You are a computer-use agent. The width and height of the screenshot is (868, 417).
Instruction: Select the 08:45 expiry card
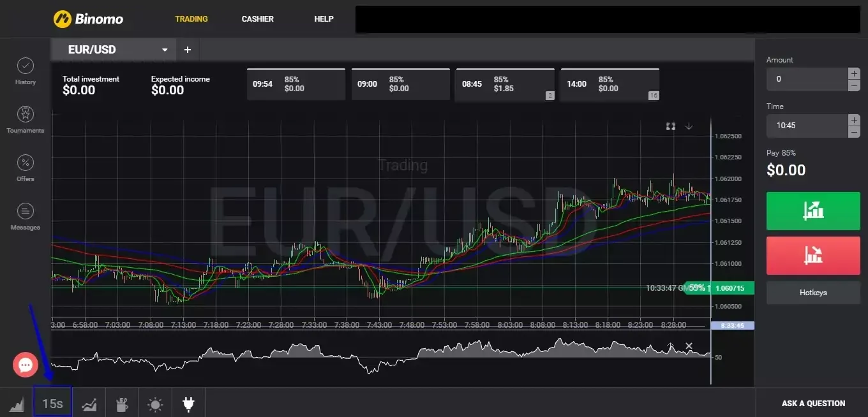pyautogui.click(x=505, y=84)
